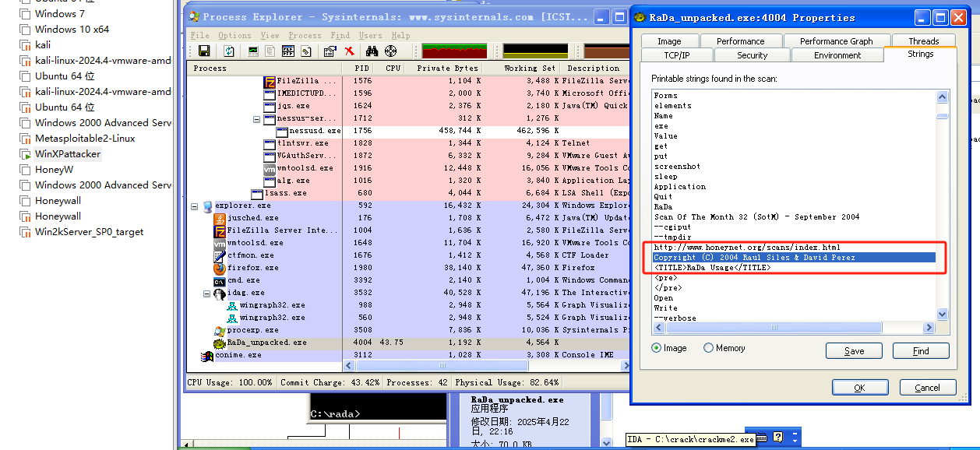The image size is (980, 450).
Task: Click the Save toolbar icon in Process Explorer
Action: pos(204,51)
